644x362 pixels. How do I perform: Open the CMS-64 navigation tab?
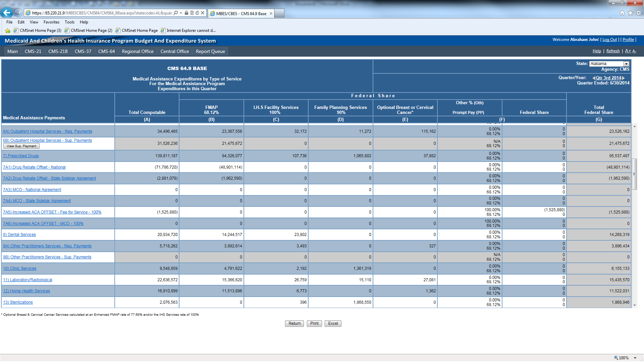[106, 51]
